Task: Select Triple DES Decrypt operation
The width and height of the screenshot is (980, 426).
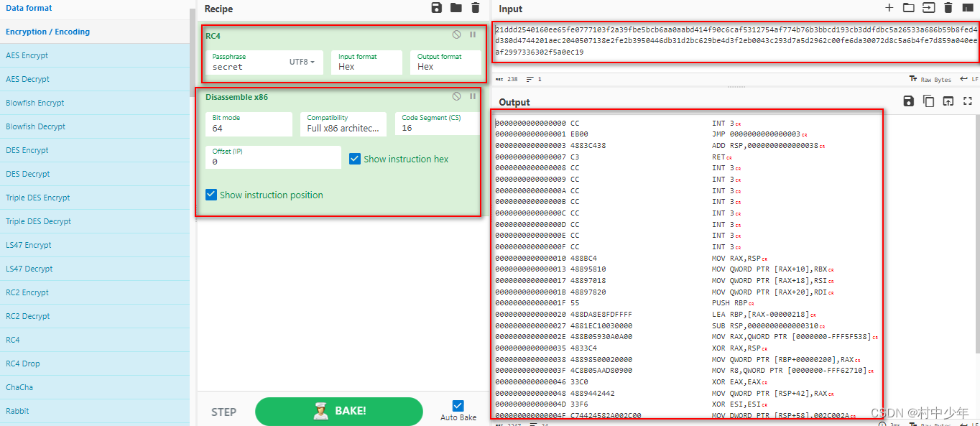Action: coord(95,221)
